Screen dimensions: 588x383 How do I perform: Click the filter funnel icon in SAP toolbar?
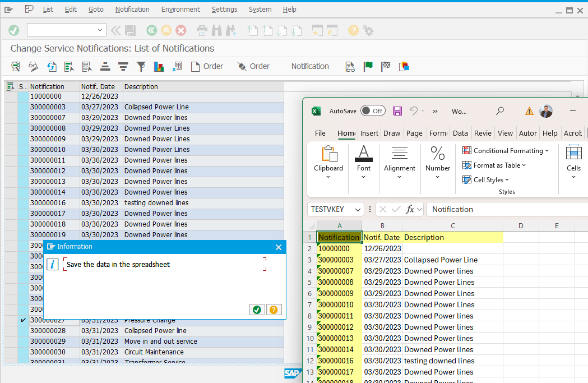point(141,66)
